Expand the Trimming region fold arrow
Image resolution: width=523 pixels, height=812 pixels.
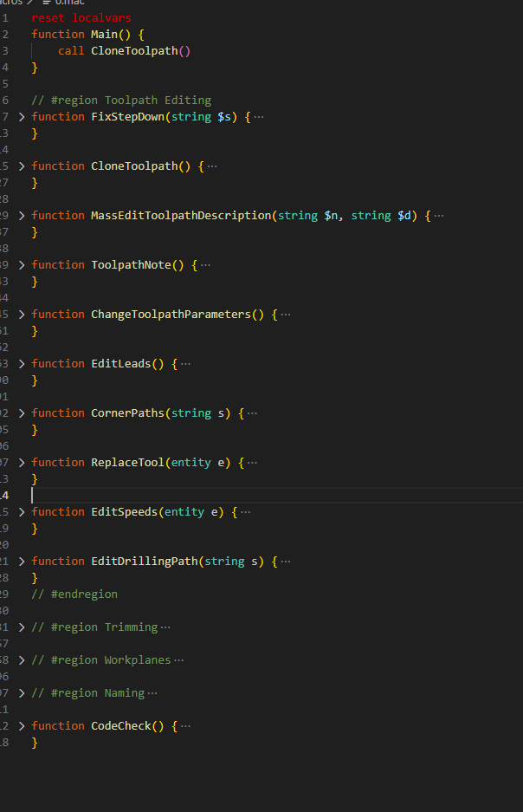click(22, 627)
